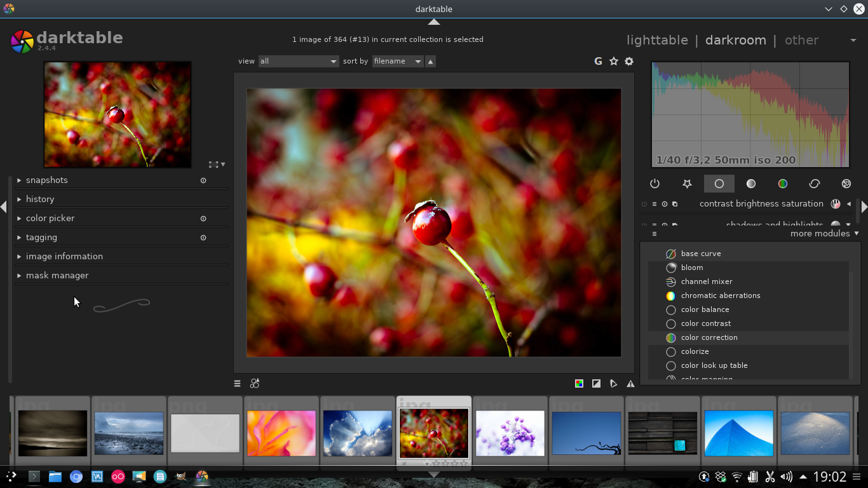The image size is (868, 488).
Task: Enable the contrast brightness saturation module
Action: (x=643, y=204)
